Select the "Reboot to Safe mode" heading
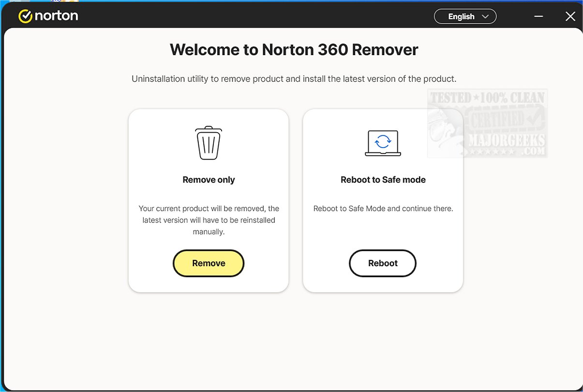This screenshot has width=583, height=392. 383,180
